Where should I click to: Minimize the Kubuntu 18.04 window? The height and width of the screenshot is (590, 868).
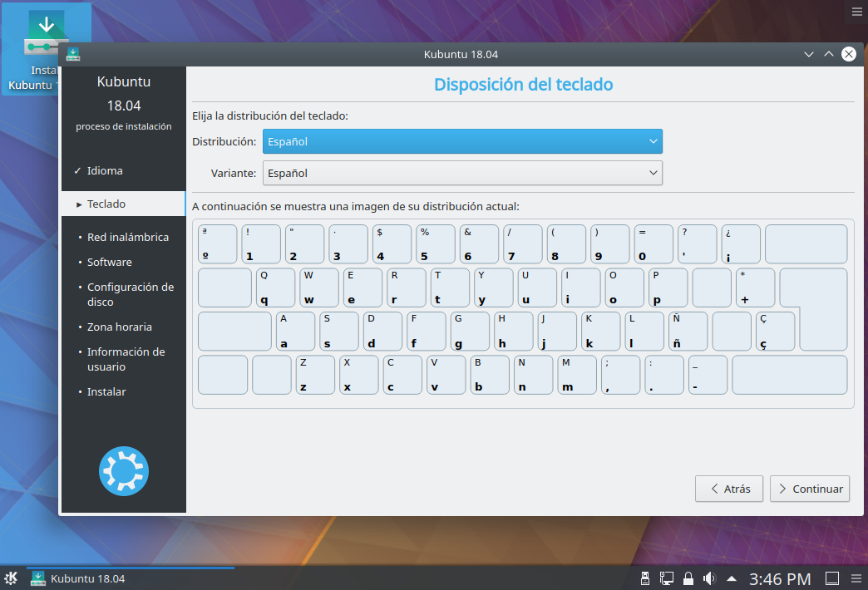pos(809,54)
